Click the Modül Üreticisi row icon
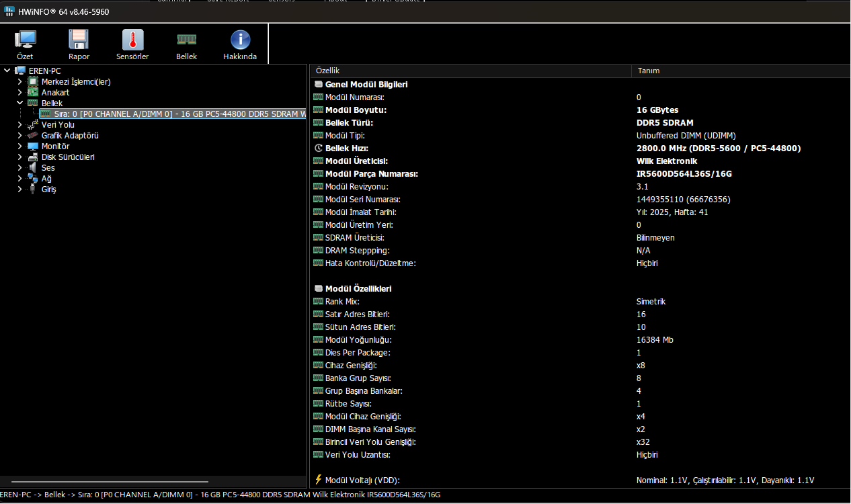851x504 pixels. pyautogui.click(x=319, y=161)
